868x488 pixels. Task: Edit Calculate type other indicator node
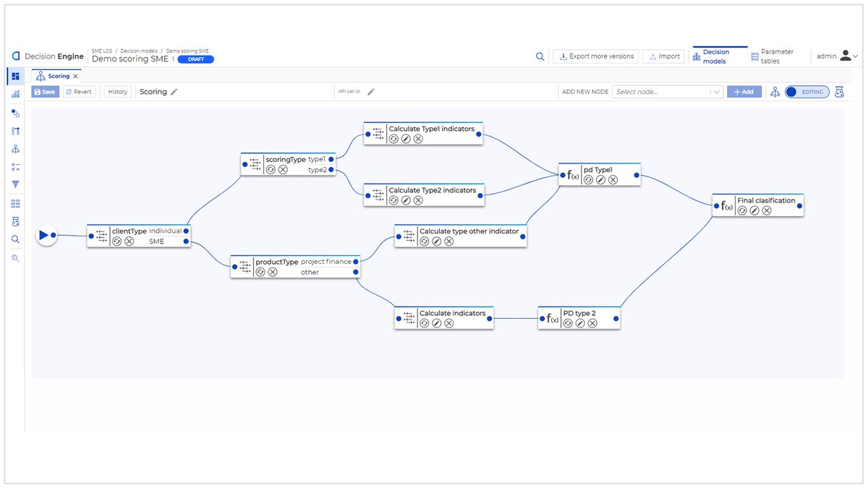(436, 241)
